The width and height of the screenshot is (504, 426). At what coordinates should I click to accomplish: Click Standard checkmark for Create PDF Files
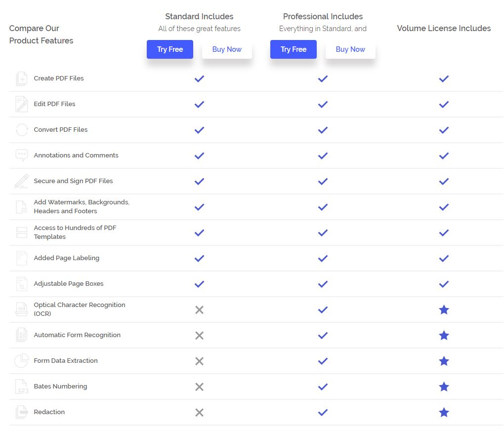[199, 78]
